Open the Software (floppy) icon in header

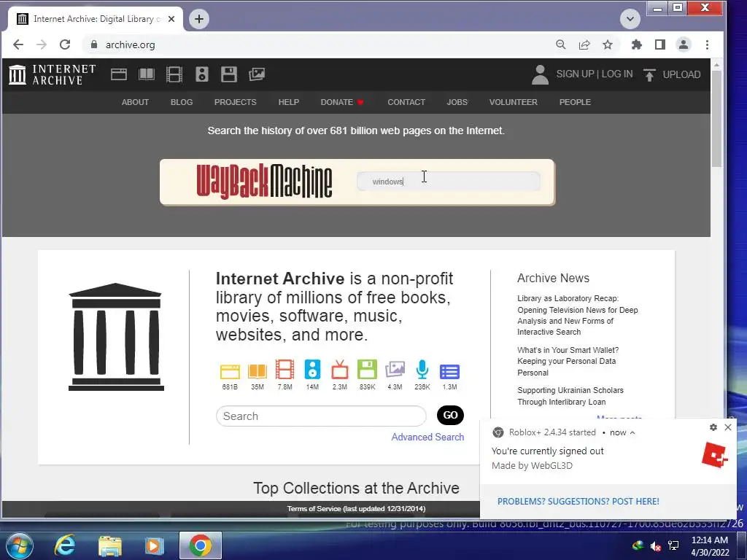pos(229,74)
